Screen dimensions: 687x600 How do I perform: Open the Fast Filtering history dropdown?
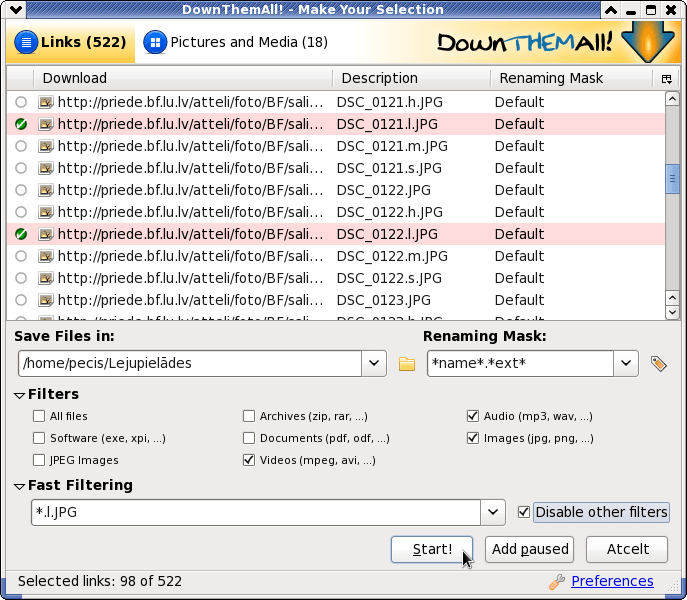click(x=493, y=512)
